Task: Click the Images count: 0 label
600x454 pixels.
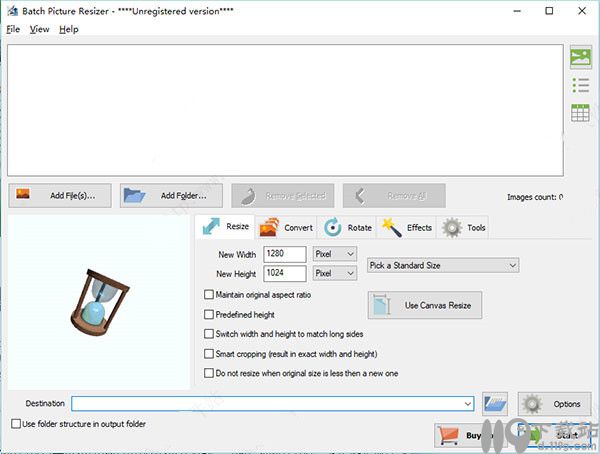Action: click(x=535, y=197)
